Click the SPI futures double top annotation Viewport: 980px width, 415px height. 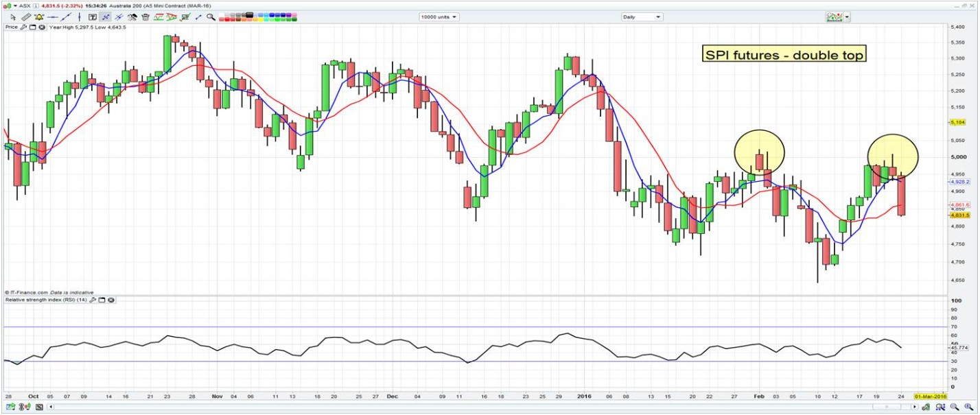tap(784, 55)
